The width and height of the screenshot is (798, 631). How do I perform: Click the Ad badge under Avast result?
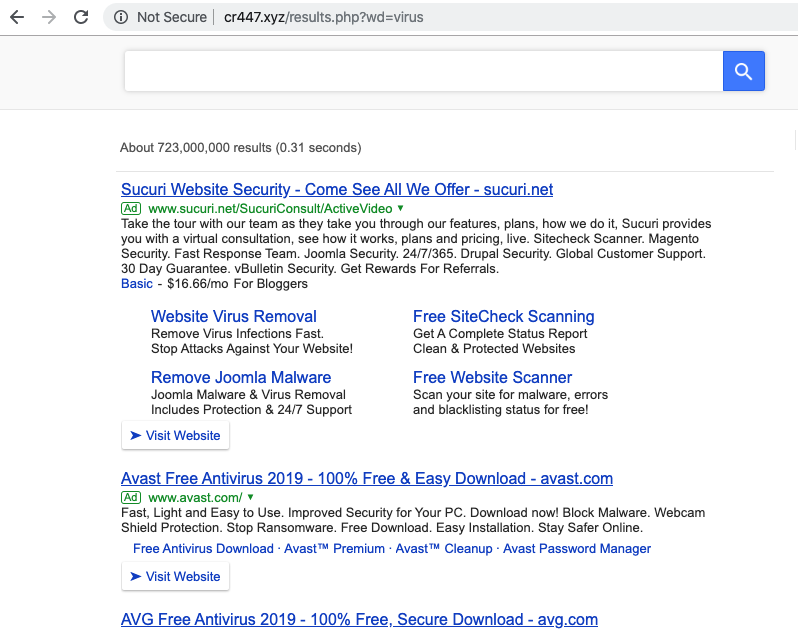click(x=130, y=497)
